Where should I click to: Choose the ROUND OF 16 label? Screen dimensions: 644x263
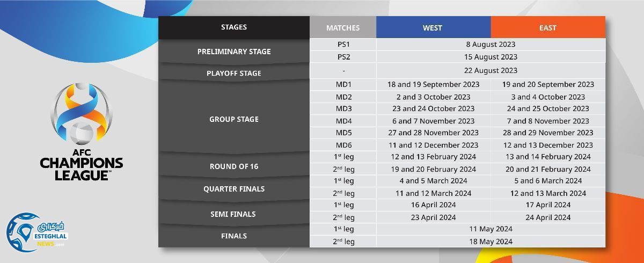click(234, 166)
